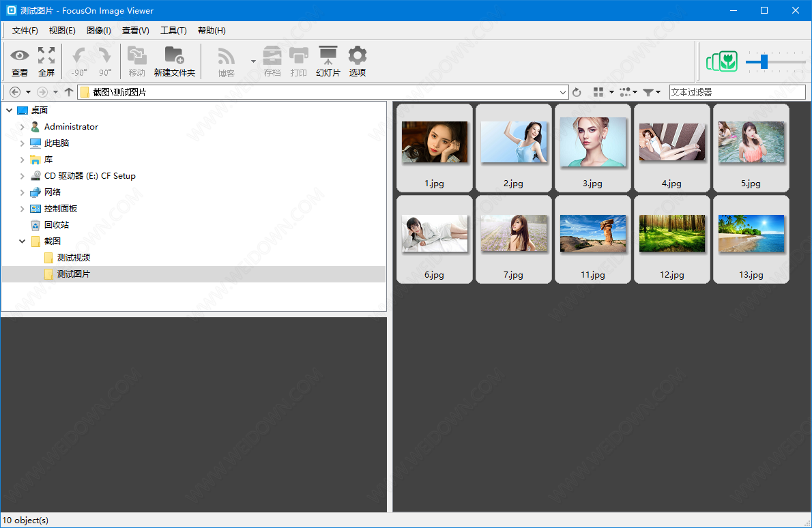Open view mode dropdown arrow
This screenshot has width=812, height=528.
coord(611,92)
